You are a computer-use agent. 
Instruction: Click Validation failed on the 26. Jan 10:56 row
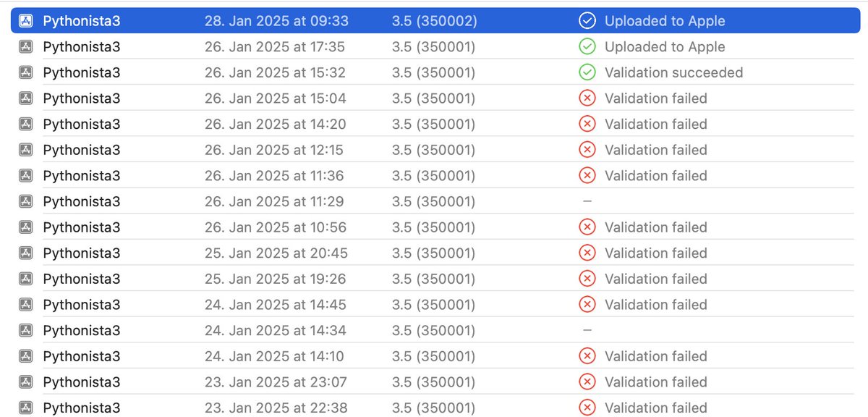(656, 227)
